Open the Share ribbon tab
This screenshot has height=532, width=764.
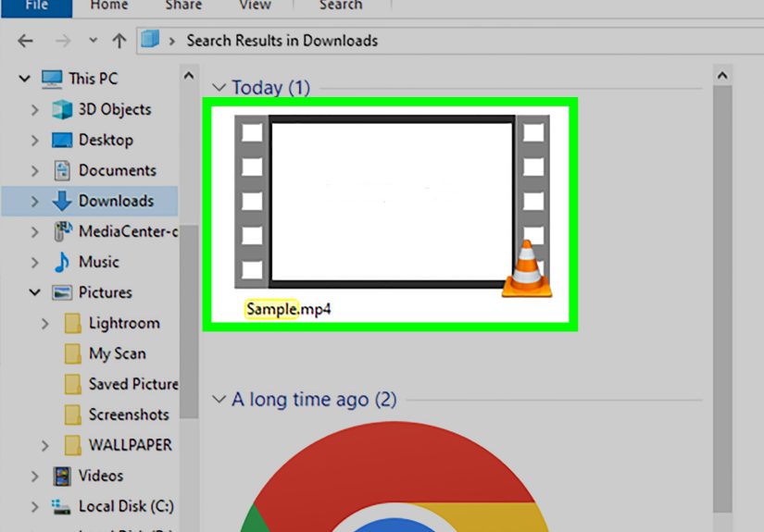[x=183, y=6]
